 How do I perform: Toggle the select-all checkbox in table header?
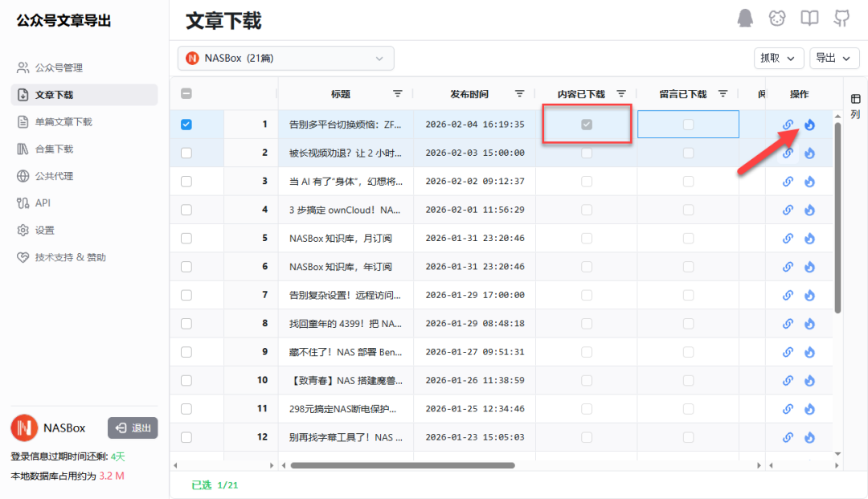point(186,93)
